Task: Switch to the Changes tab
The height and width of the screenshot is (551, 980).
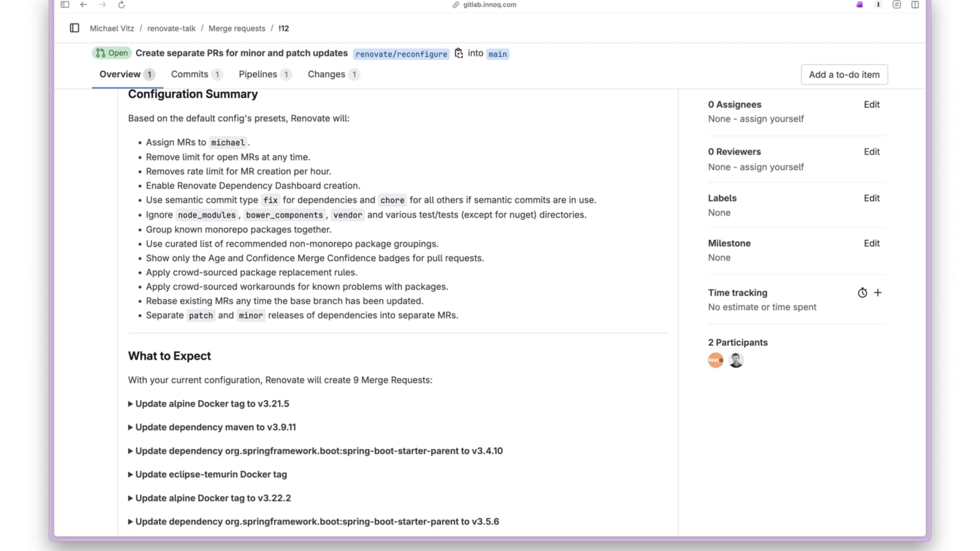Action: (x=333, y=74)
